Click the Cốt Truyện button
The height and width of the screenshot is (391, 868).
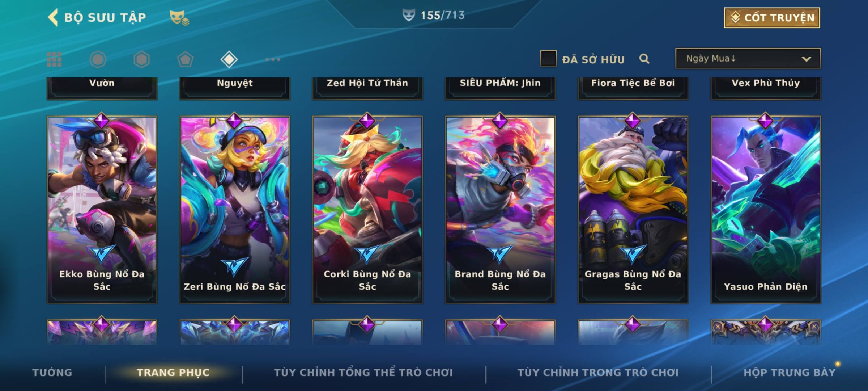772,17
